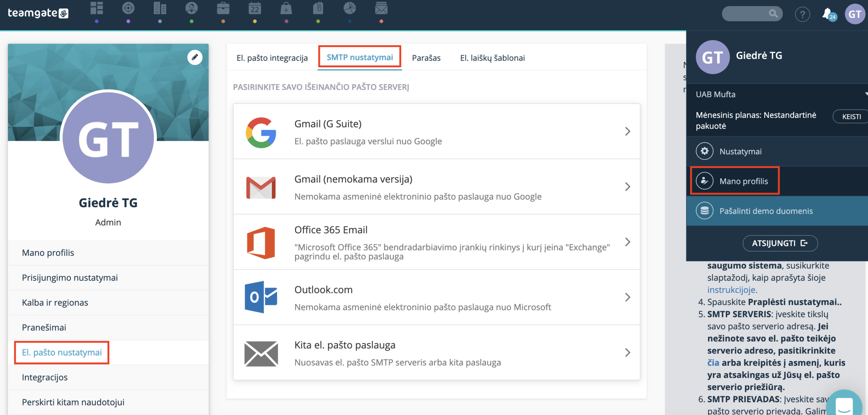Click the search field in the top bar

click(x=752, y=14)
